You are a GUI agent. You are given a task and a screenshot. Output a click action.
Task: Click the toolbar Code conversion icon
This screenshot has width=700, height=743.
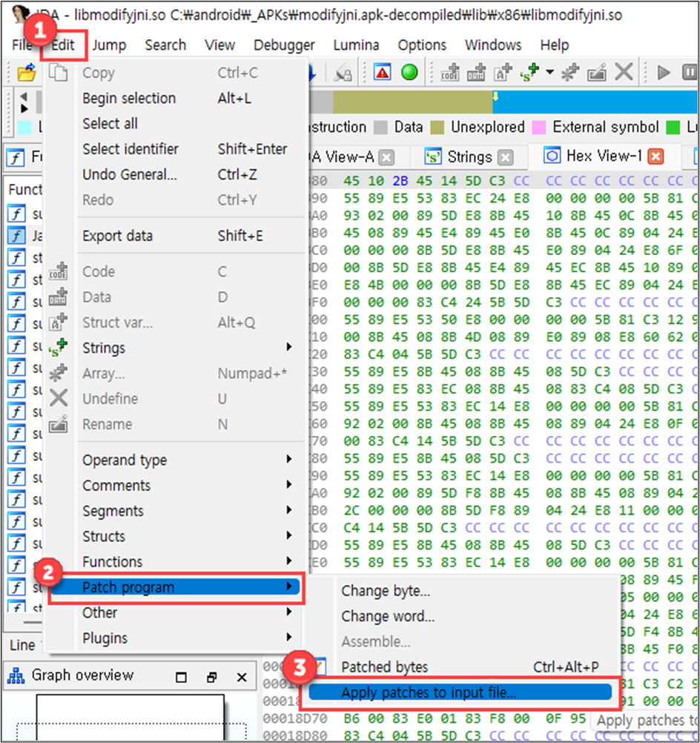tap(450, 72)
